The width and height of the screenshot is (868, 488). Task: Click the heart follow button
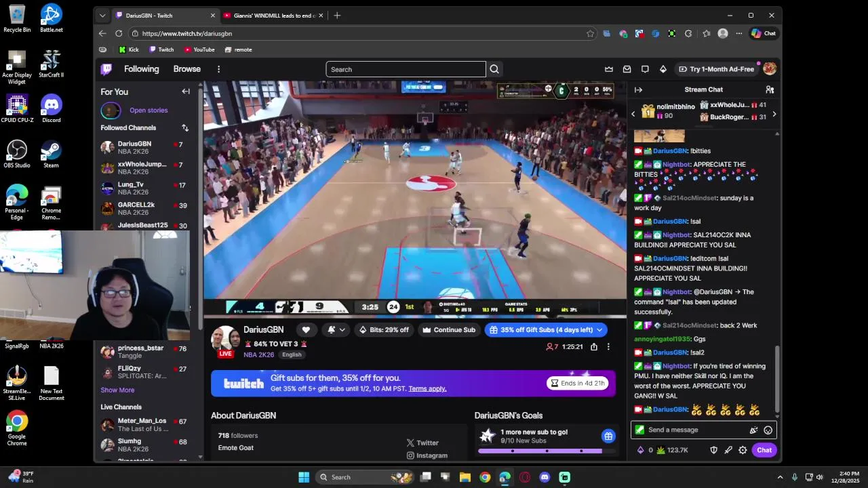(x=306, y=330)
